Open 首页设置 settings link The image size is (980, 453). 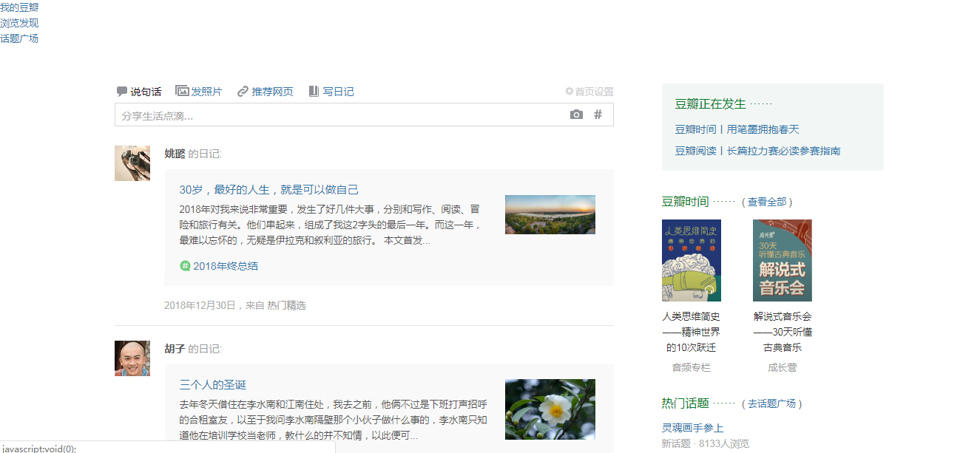[x=589, y=92]
